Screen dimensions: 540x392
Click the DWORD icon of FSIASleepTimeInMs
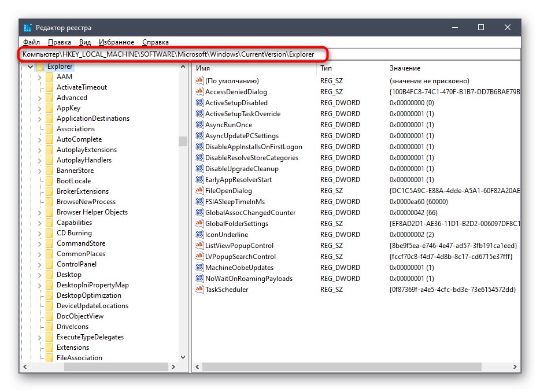pyautogui.click(x=199, y=202)
